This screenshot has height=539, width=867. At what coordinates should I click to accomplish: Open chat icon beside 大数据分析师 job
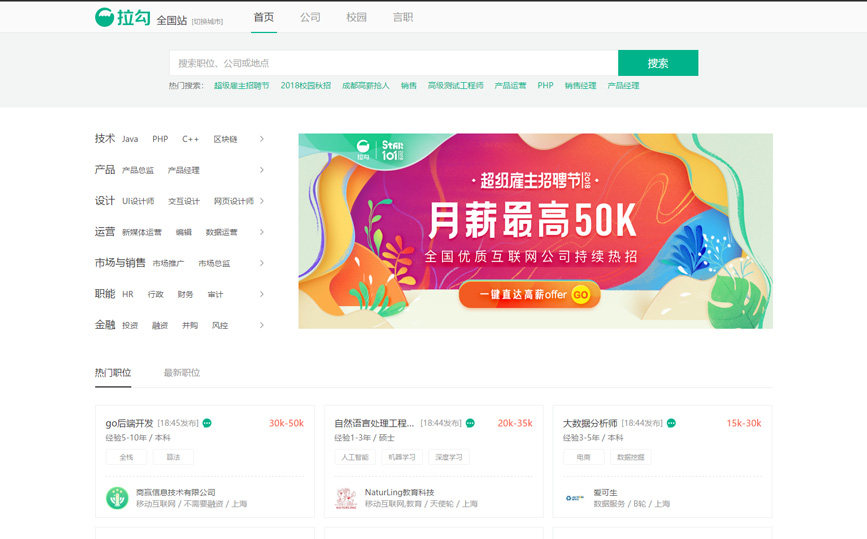tap(671, 423)
